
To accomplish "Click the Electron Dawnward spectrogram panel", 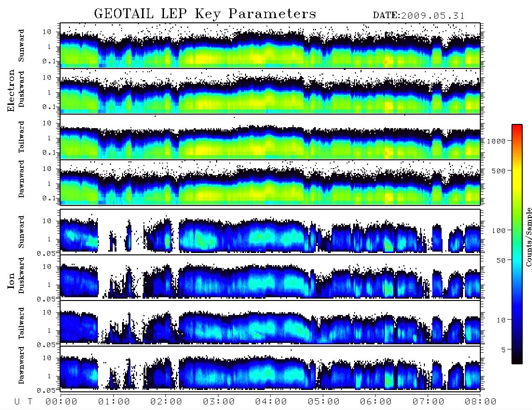I will coord(270,182).
